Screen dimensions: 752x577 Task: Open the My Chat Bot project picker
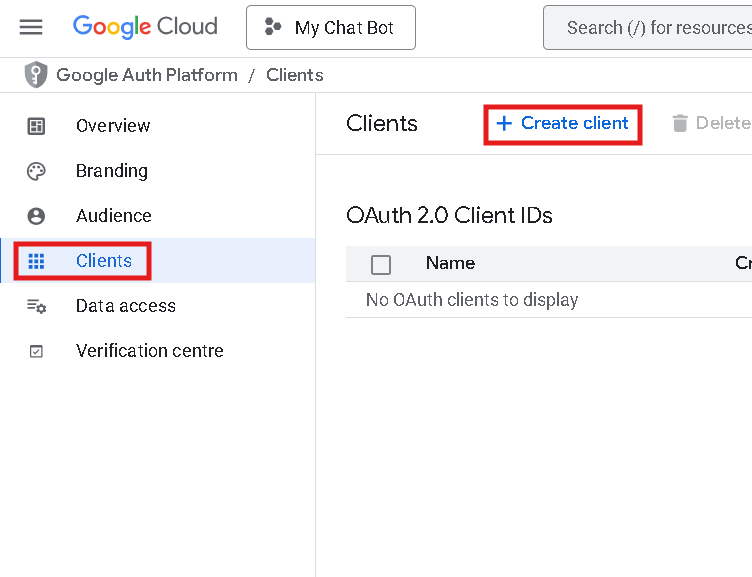(331, 28)
